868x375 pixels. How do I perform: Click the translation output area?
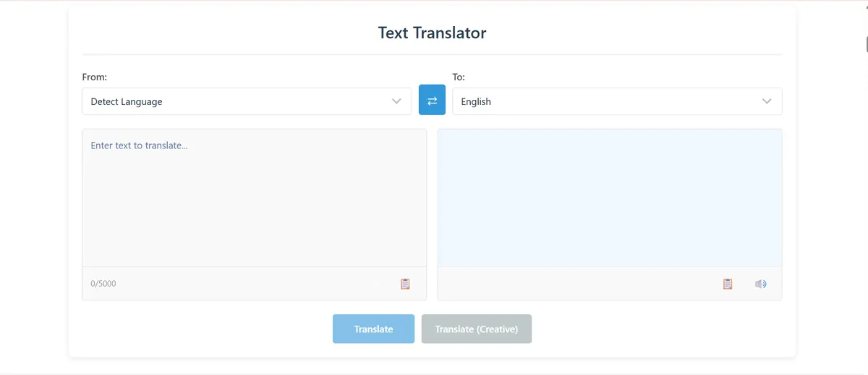pyautogui.click(x=610, y=198)
